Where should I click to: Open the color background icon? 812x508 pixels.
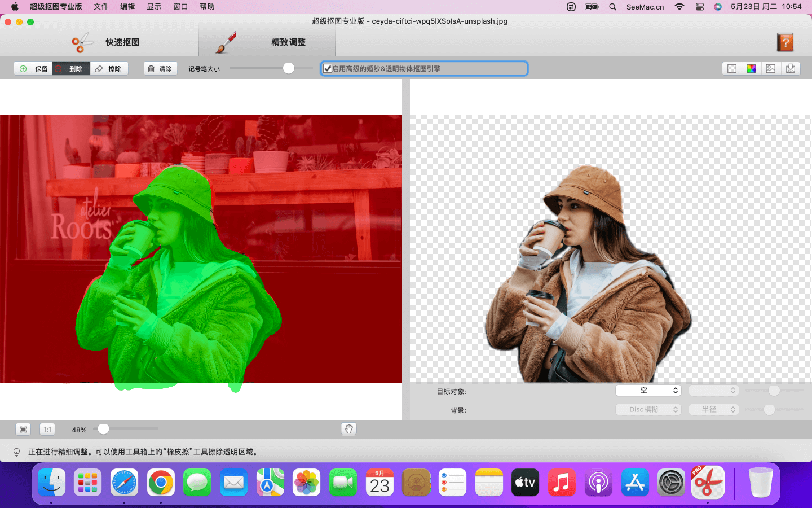751,69
